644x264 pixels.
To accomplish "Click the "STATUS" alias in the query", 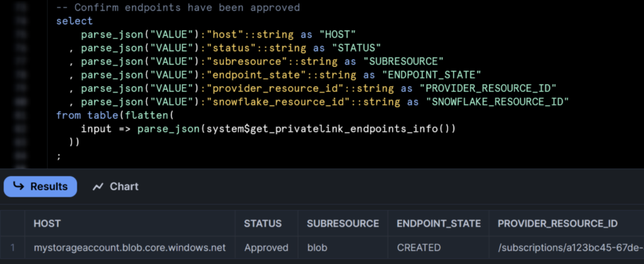I will 356,48.
